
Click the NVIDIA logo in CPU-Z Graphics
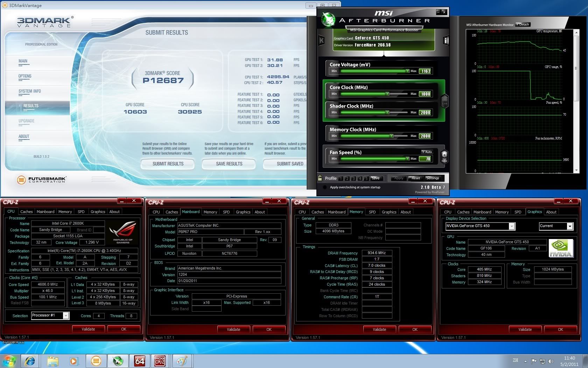561,248
